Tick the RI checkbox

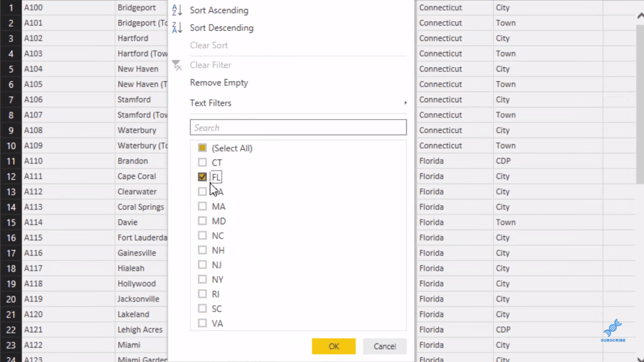pyautogui.click(x=202, y=294)
